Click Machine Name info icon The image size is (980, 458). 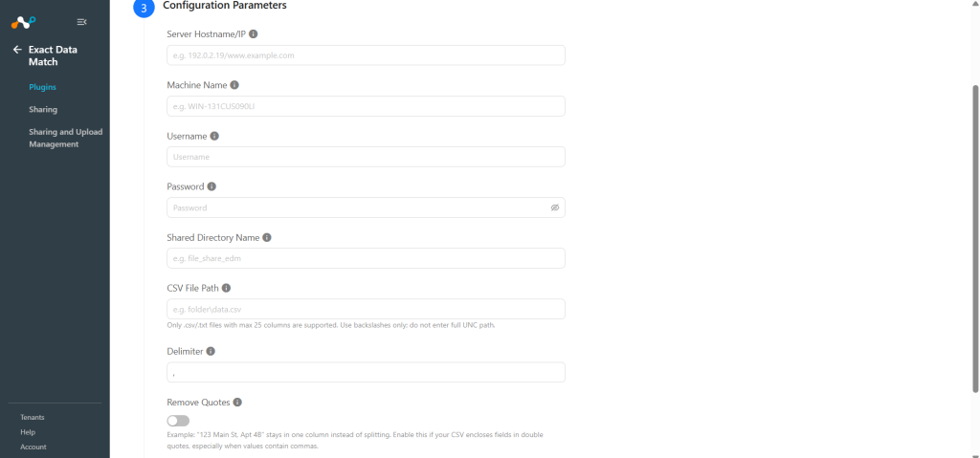click(234, 85)
